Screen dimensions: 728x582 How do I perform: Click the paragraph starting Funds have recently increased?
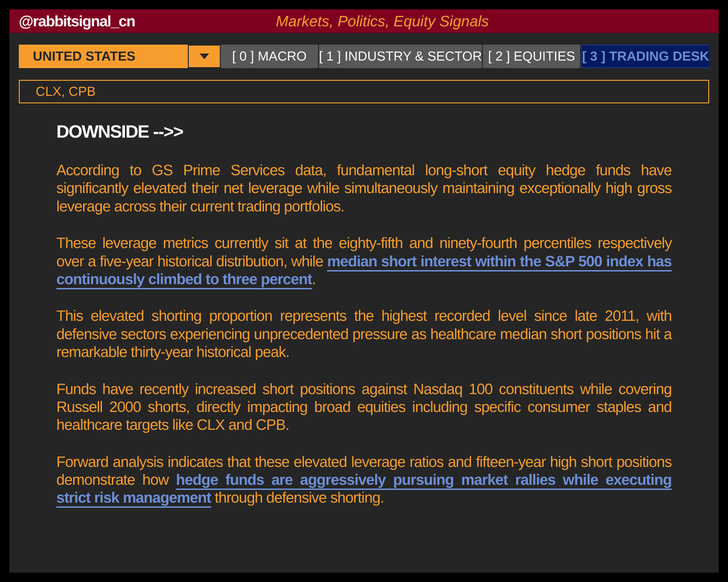(x=364, y=407)
